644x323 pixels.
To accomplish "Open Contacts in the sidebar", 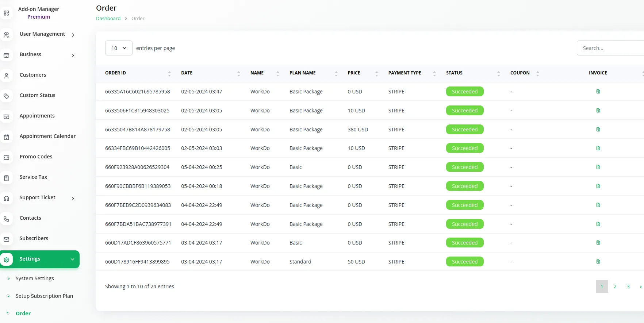I will (x=30, y=218).
